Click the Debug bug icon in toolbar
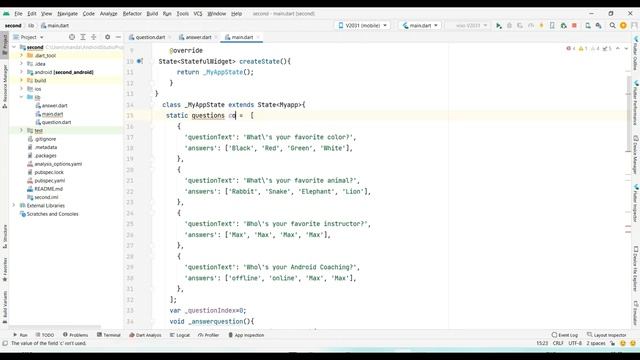 pyautogui.click(x=509, y=25)
